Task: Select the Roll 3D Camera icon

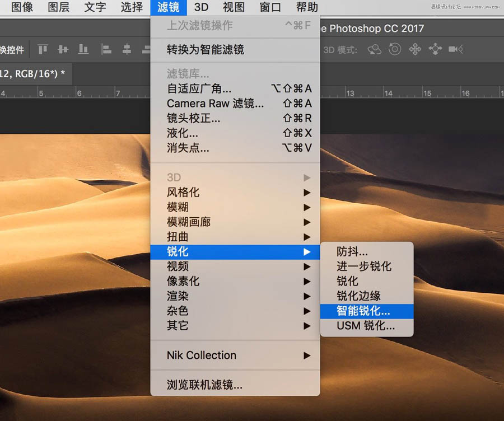Action: pos(395,49)
